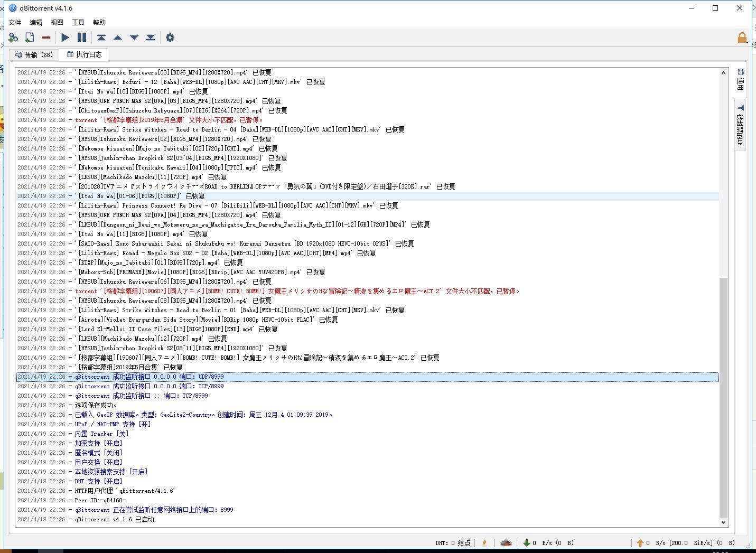Viewport: 756px width, 553px height.
Task: Click the red delete torrent icon
Action: 46,38
